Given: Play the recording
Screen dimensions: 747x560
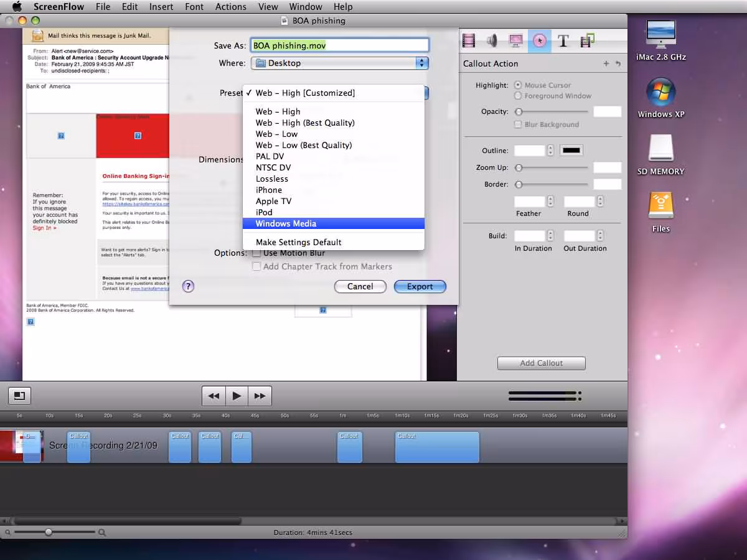Looking at the screenshot, I should [x=237, y=396].
